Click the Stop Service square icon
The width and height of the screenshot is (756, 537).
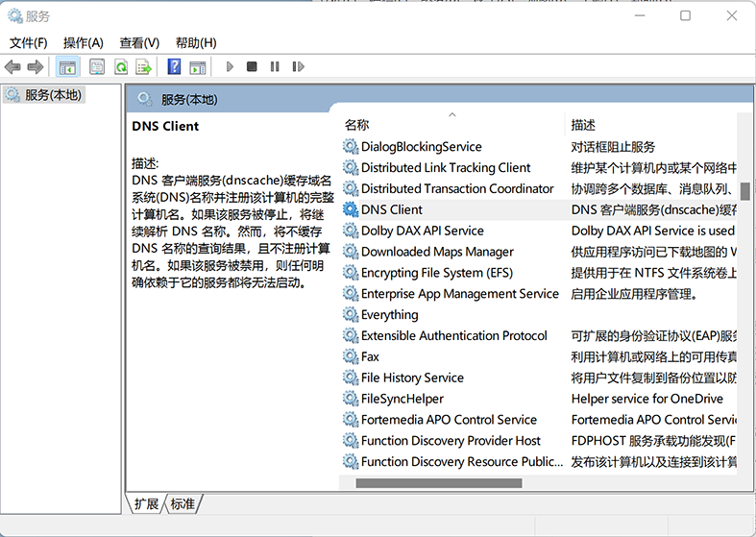click(252, 66)
